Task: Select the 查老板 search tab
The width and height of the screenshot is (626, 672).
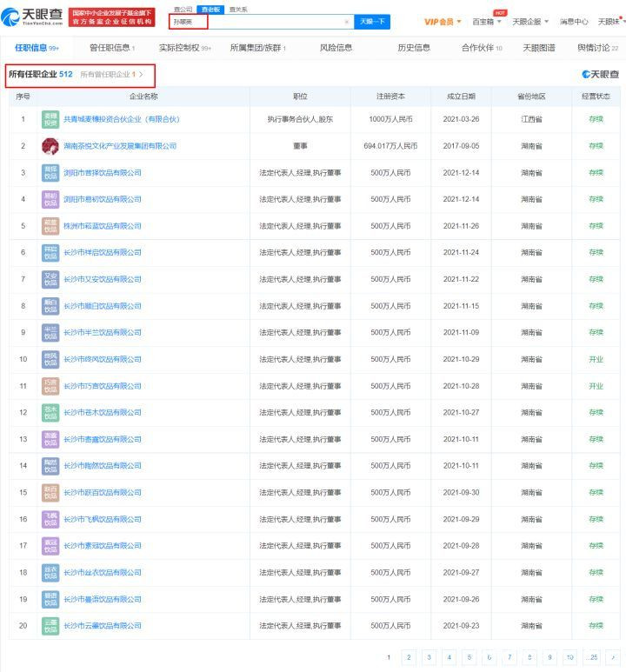Action: pos(210,9)
